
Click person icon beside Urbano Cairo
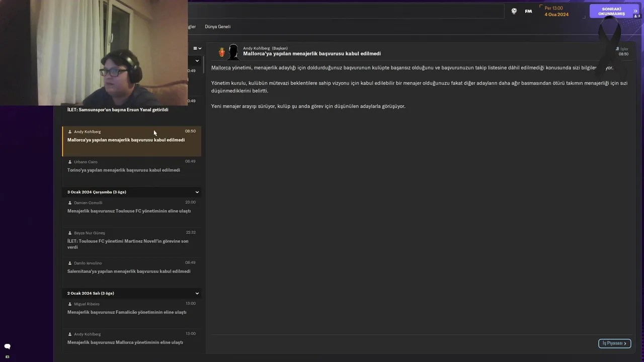pyautogui.click(x=70, y=162)
